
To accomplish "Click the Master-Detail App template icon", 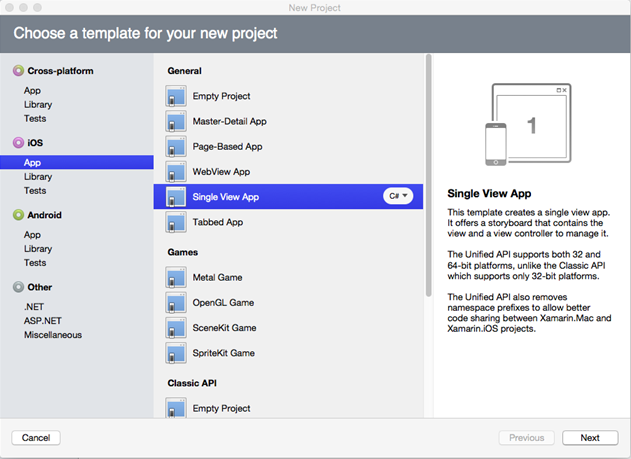I will click(176, 122).
